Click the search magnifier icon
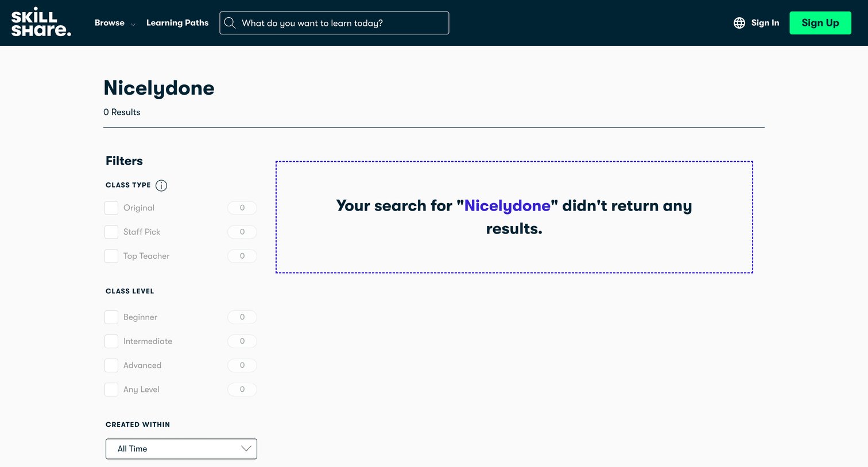The height and width of the screenshot is (467, 868). click(x=230, y=23)
